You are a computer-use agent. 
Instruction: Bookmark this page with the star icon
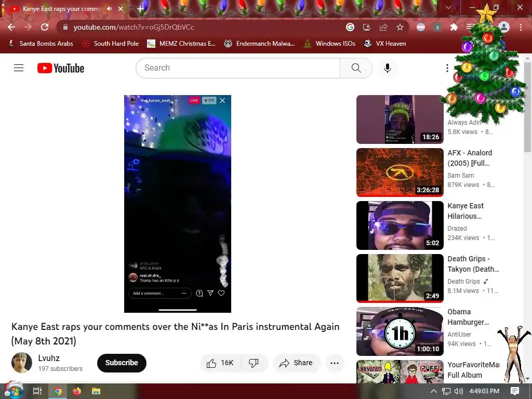click(x=400, y=27)
